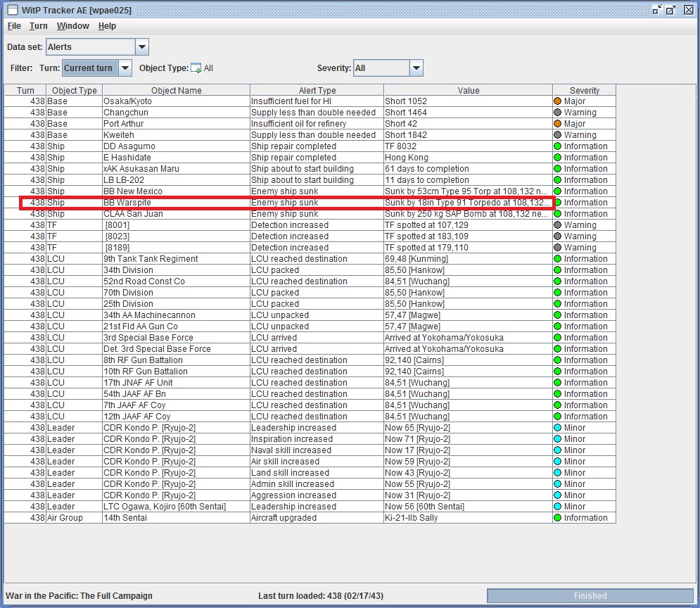Select the E Hashidate ship entry
The width and height of the screenshot is (700, 608).
[x=127, y=158]
